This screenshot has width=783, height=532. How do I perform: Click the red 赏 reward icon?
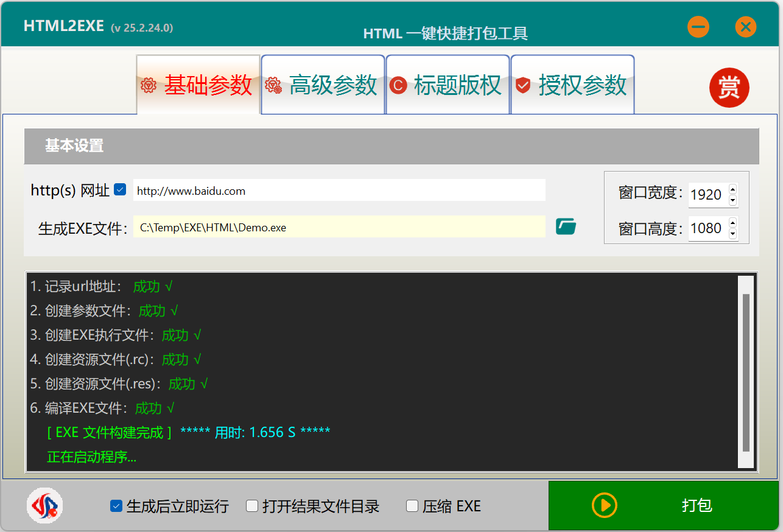[x=729, y=88]
